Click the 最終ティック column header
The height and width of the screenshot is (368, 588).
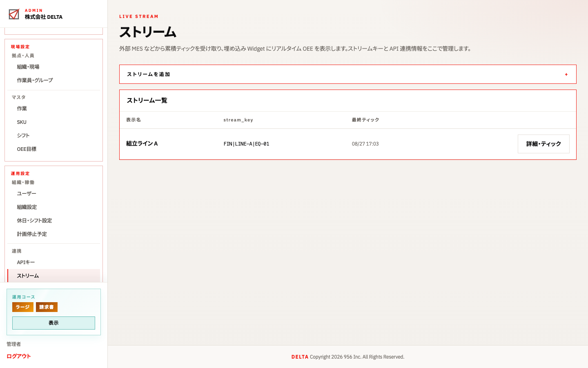[365, 120]
